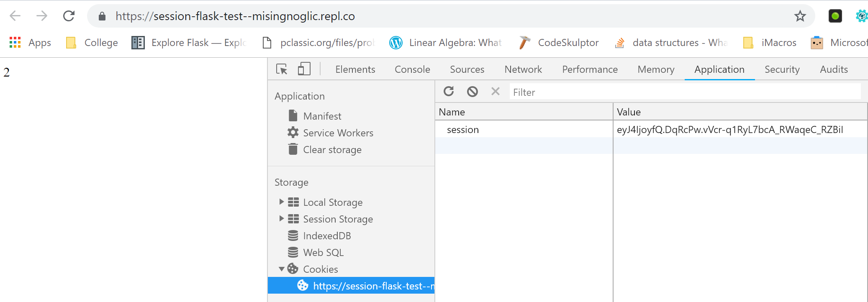Toggle the device toolbar icon
868x302 pixels.
pyautogui.click(x=304, y=69)
